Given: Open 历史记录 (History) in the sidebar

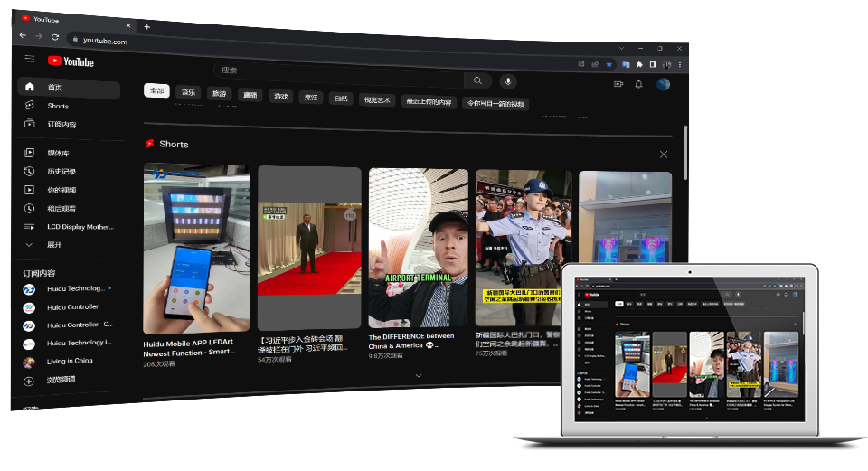Looking at the screenshot, I should [x=61, y=172].
